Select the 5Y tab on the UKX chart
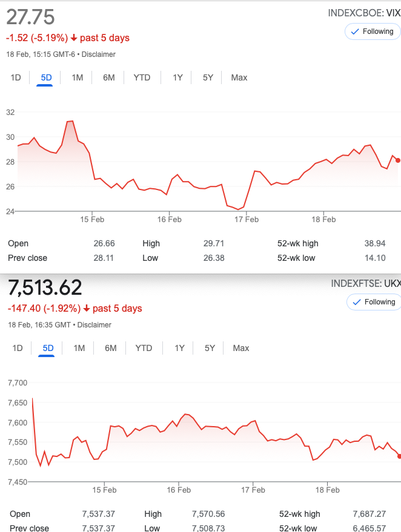Screen dimensions: 401x532 [210, 348]
